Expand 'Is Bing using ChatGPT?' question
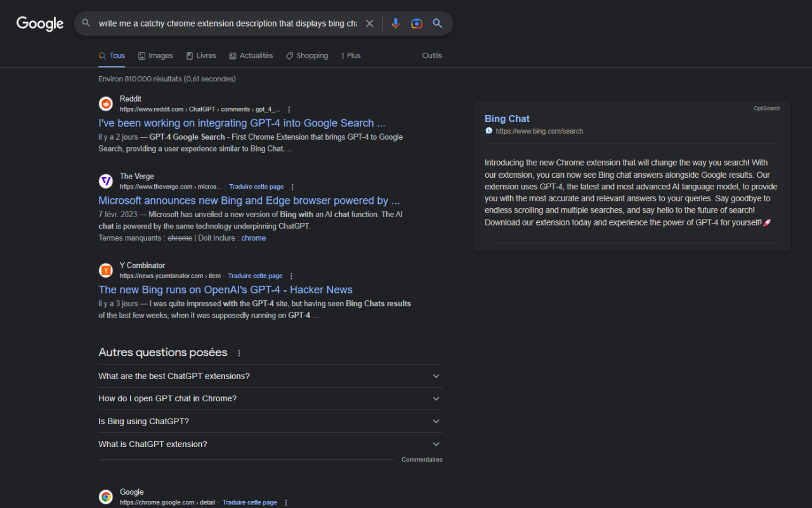 [270, 422]
